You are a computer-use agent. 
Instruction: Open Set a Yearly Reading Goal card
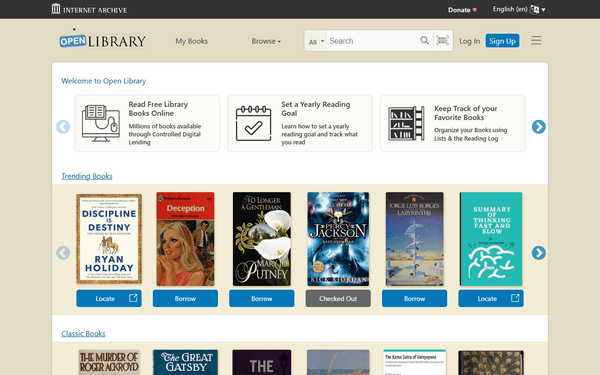(x=300, y=123)
